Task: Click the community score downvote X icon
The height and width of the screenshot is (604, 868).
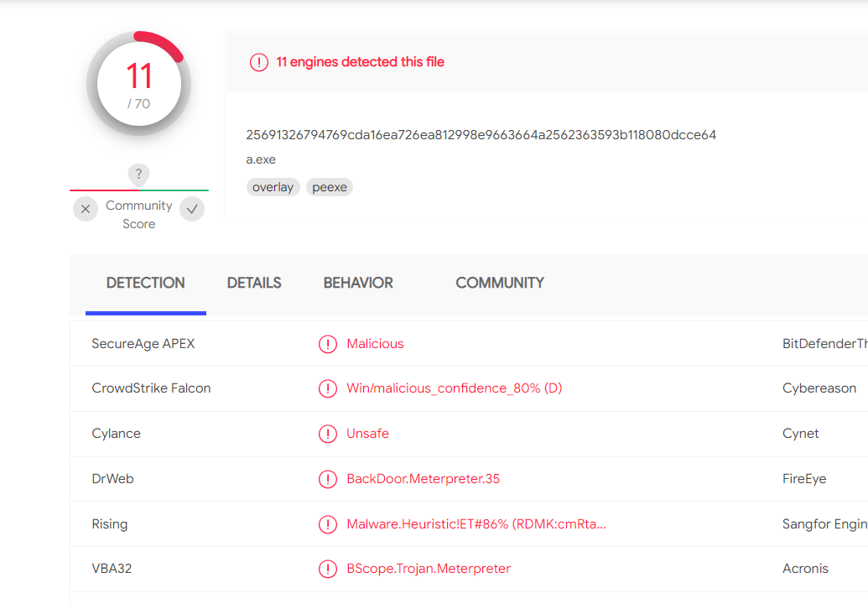Action: (x=86, y=209)
